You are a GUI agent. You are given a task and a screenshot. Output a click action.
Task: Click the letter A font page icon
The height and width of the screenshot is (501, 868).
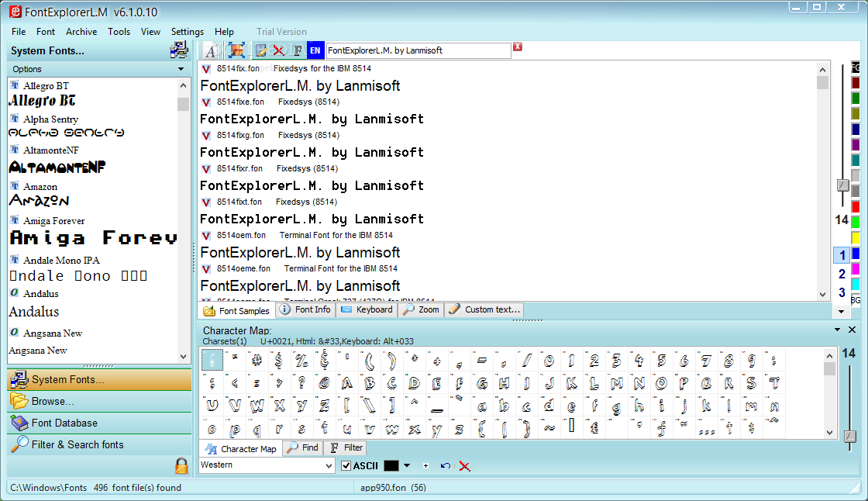tap(211, 50)
